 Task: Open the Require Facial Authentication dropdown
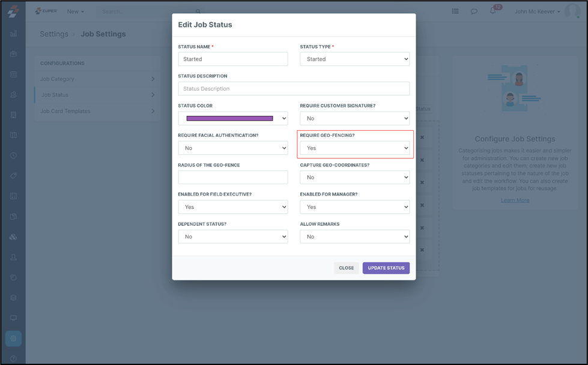pos(232,148)
